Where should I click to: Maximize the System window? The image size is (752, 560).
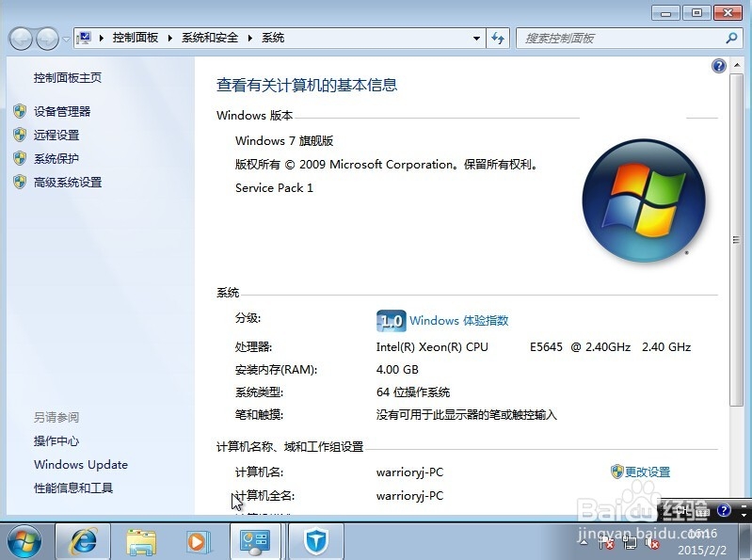[696, 13]
